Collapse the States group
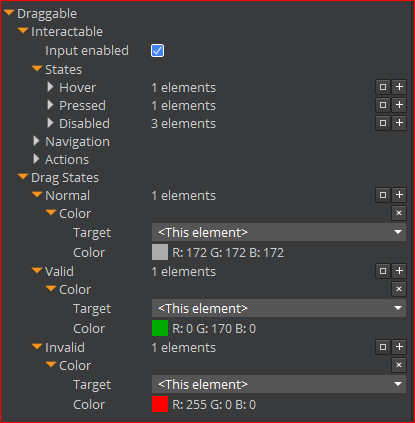This screenshot has width=415, height=423. (x=37, y=69)
